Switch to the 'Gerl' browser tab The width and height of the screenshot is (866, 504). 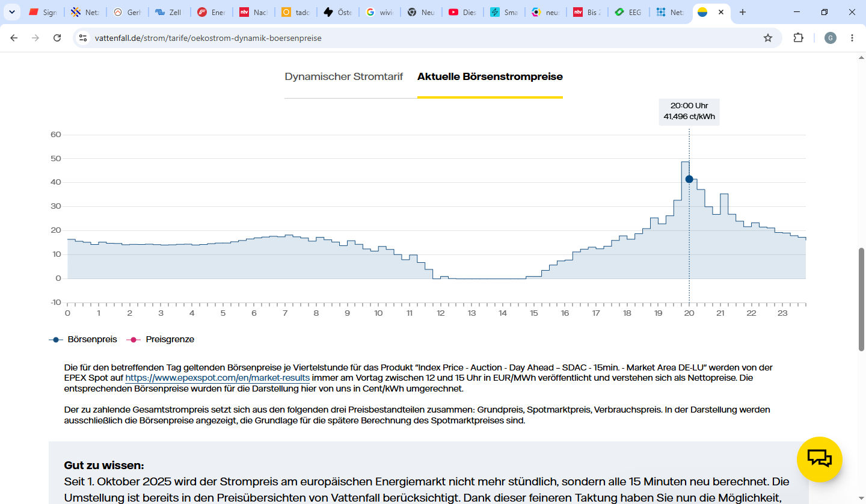126,12
